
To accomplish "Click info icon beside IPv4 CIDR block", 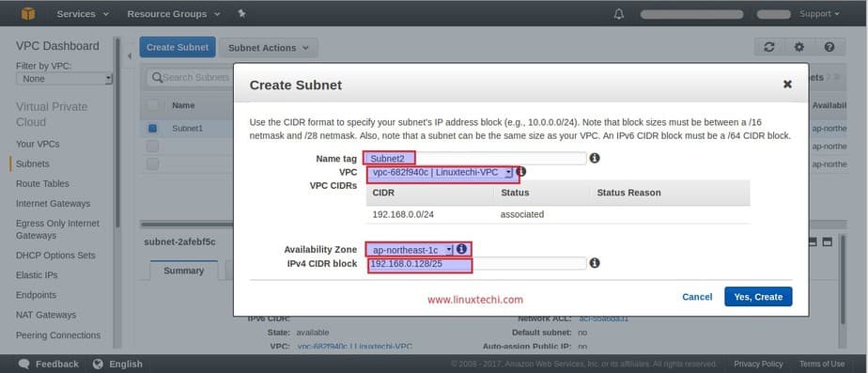I will pos(595,263).
